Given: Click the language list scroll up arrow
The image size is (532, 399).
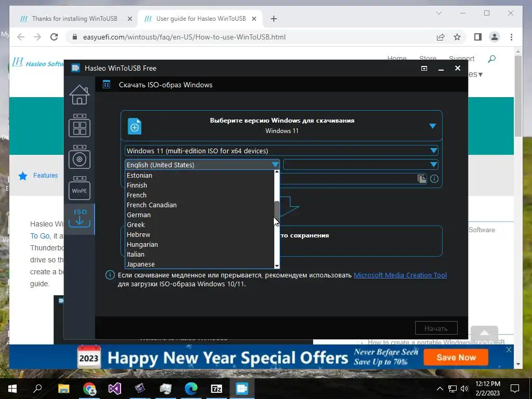Looking at the screenshot, I should pyautogui.click(x=277, y=172).
